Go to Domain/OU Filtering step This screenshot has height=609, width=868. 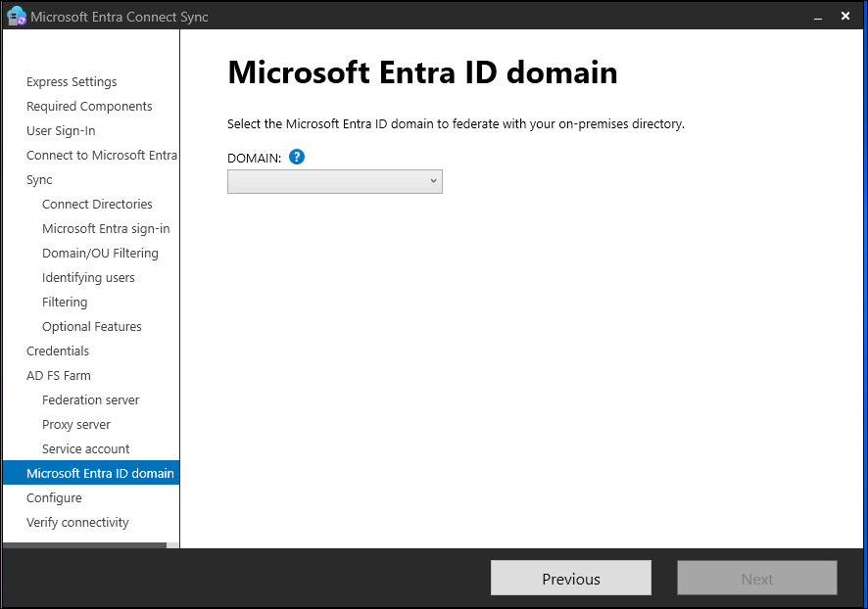coord(100,254)
